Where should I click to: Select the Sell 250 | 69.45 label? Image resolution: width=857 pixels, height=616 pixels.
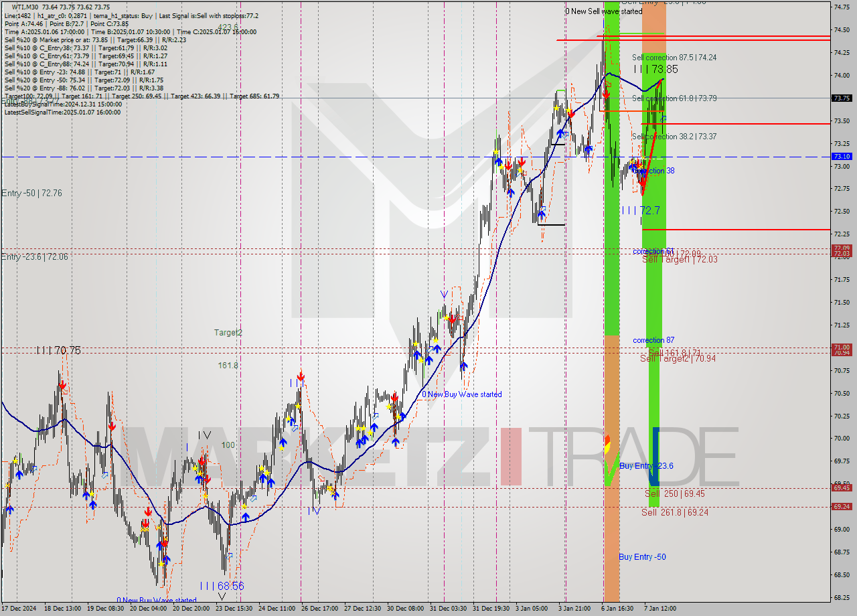tap(675, 493)
